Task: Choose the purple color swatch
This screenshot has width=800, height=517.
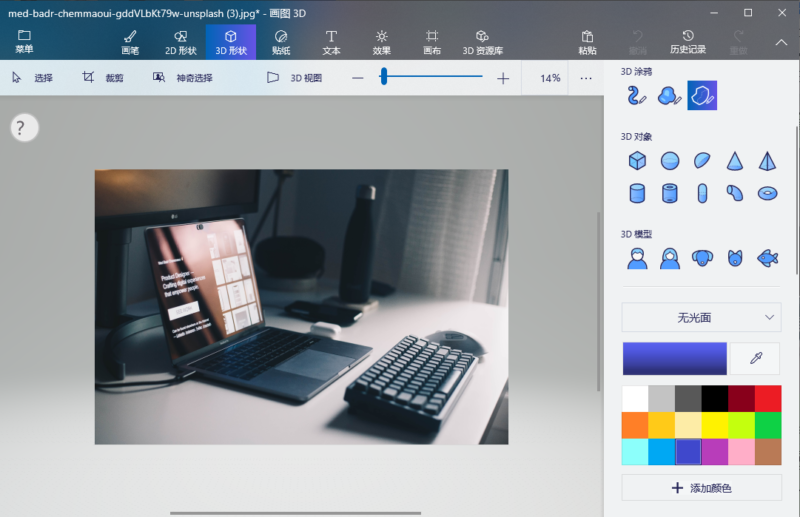Action: (715, 452)
